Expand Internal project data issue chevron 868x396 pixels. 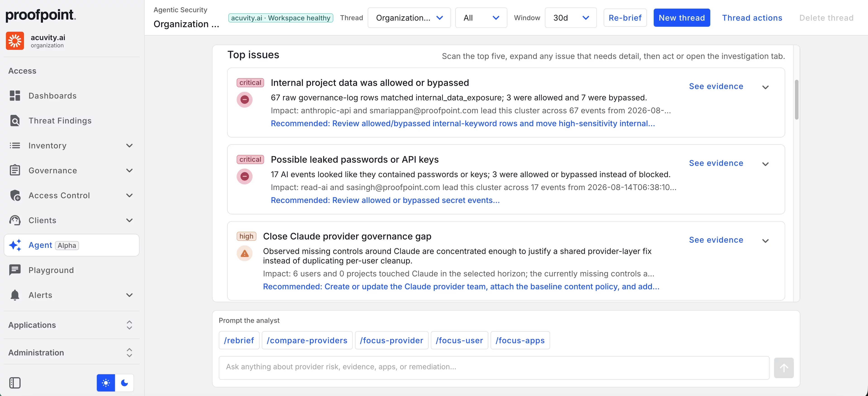765,87
